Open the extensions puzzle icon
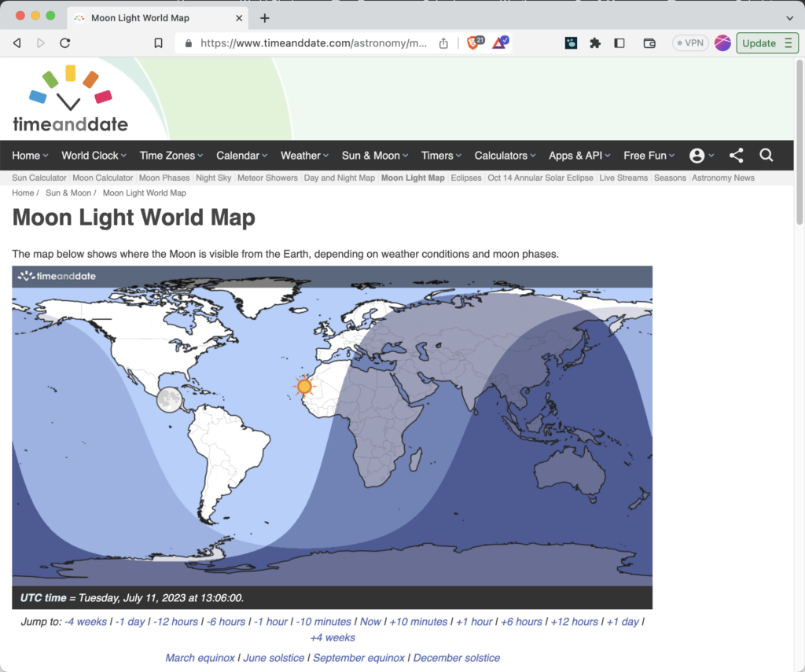 click(595, 43)
